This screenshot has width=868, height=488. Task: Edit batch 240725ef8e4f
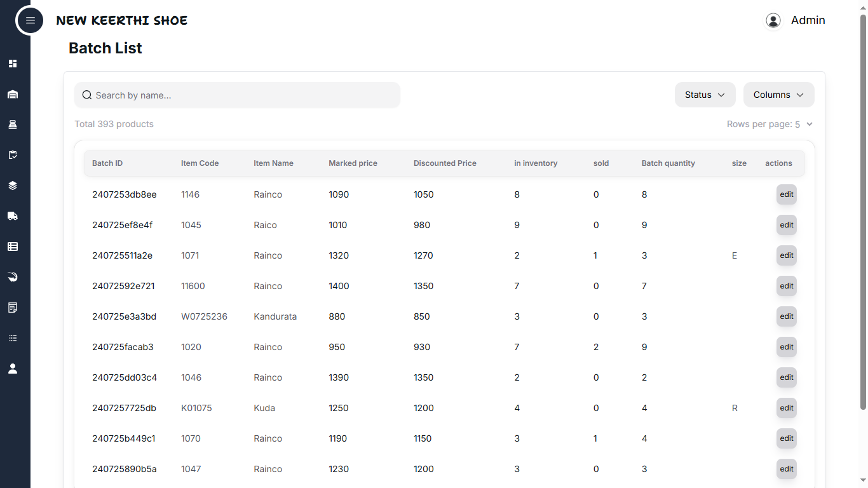[x=787, y=225]
